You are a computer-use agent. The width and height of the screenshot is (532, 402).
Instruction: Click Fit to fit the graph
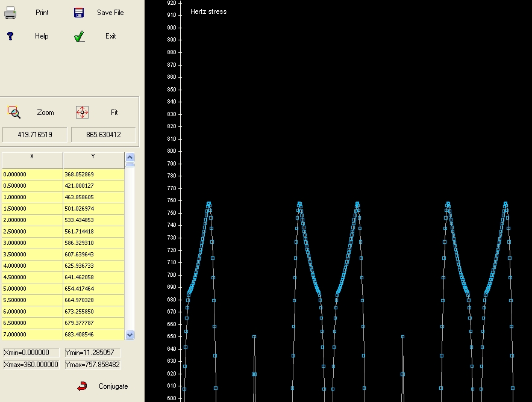114,112
